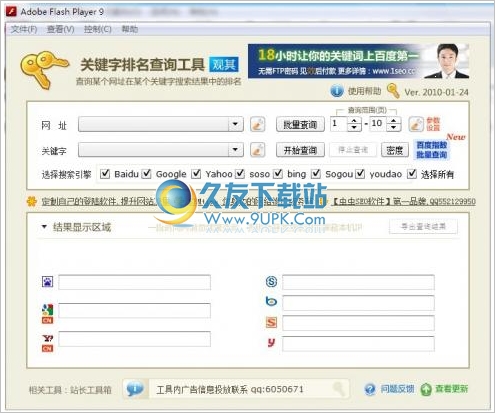Click the Baidu paw result icon
The height and width of the screenshot is (413, 495).
pyautogui.click(x=47, y=282)
